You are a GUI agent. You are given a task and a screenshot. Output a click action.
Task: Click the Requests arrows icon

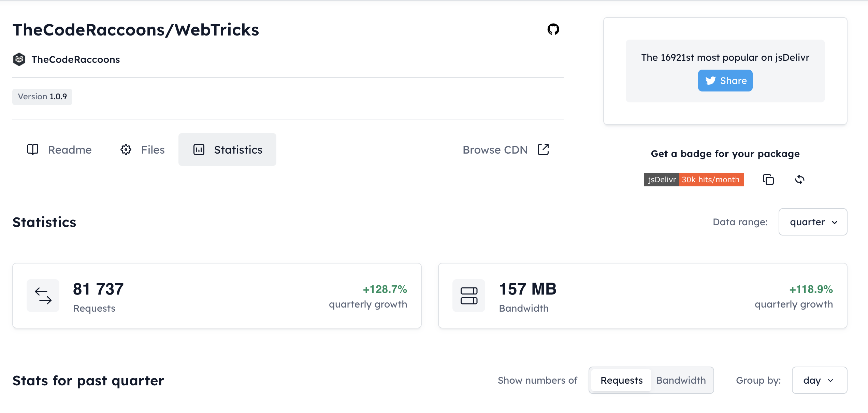click(x=43, y=296)
